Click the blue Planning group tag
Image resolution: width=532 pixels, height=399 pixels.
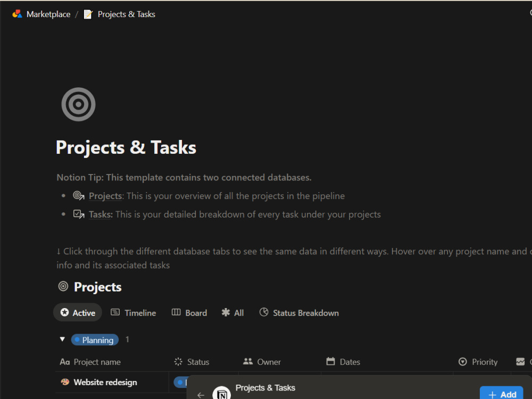point(95,339)
